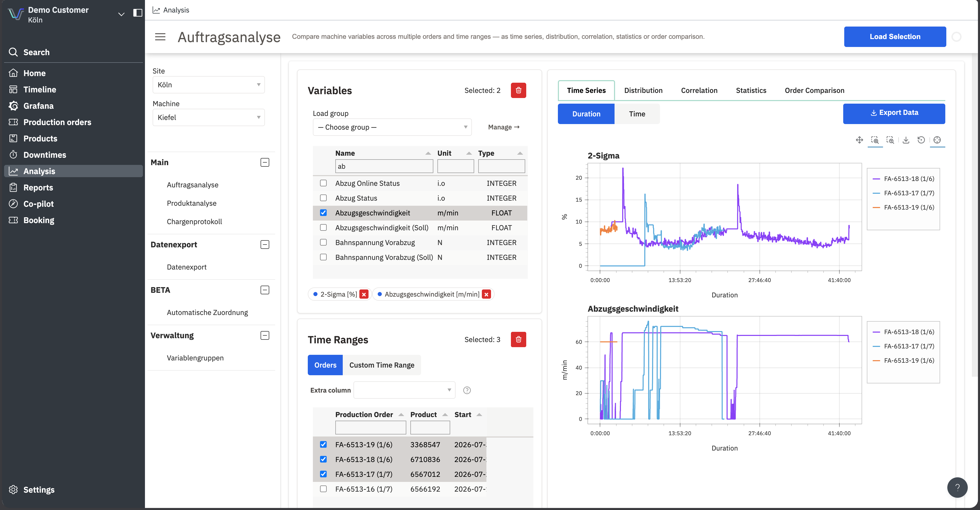
Task: Select the wheel zoom tool icon
Action: 890,140
